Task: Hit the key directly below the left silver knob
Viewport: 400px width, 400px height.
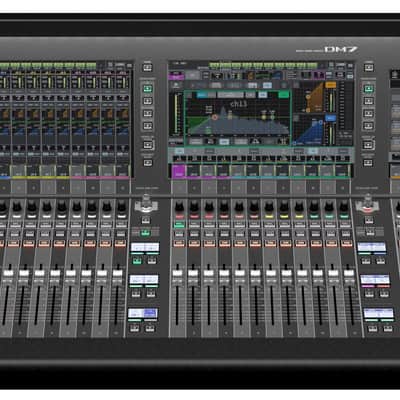Action: tap(145, 220)
